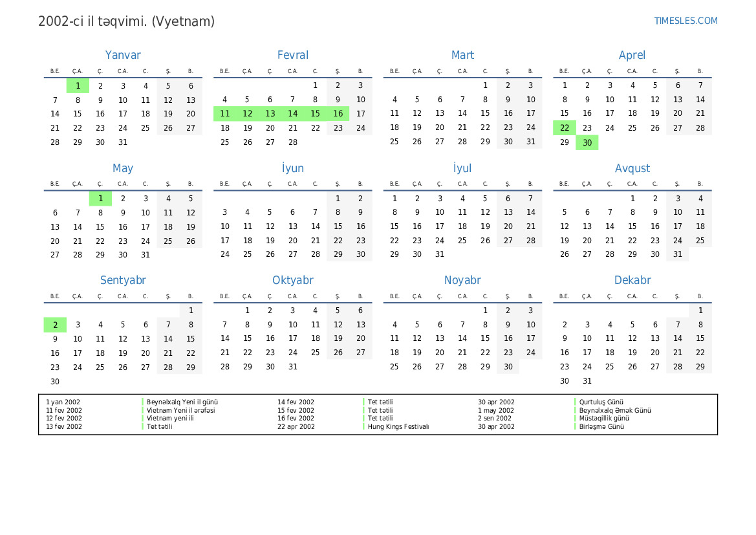Click legend date '16 fev 2002'
Viewport: 756px width, 535px height.
pos(296,419)
